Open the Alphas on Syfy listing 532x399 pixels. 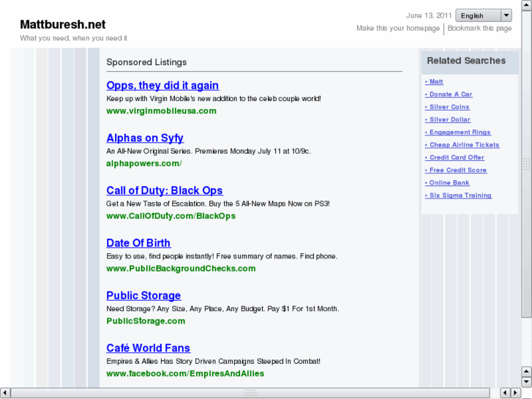click(145, 138)
